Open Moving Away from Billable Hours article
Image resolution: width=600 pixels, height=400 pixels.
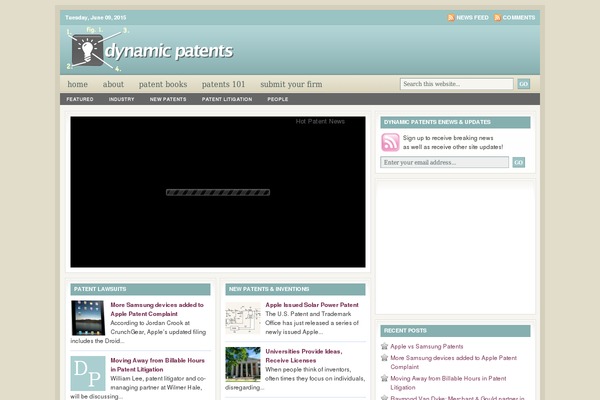pos(157,365)
